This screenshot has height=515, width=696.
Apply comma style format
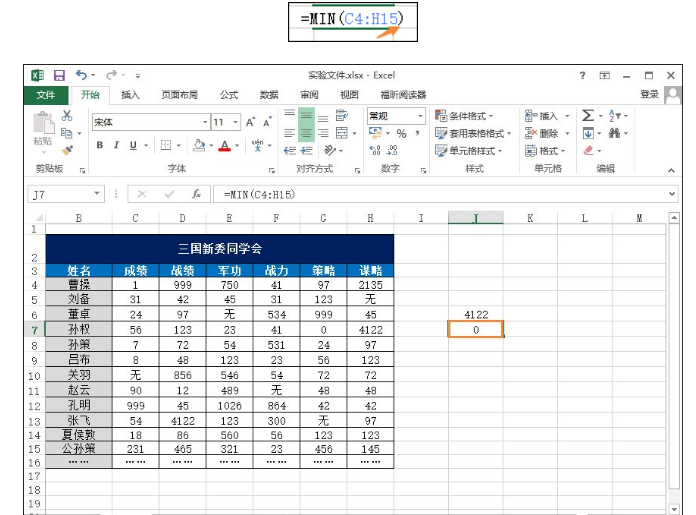tap(417, 133)
